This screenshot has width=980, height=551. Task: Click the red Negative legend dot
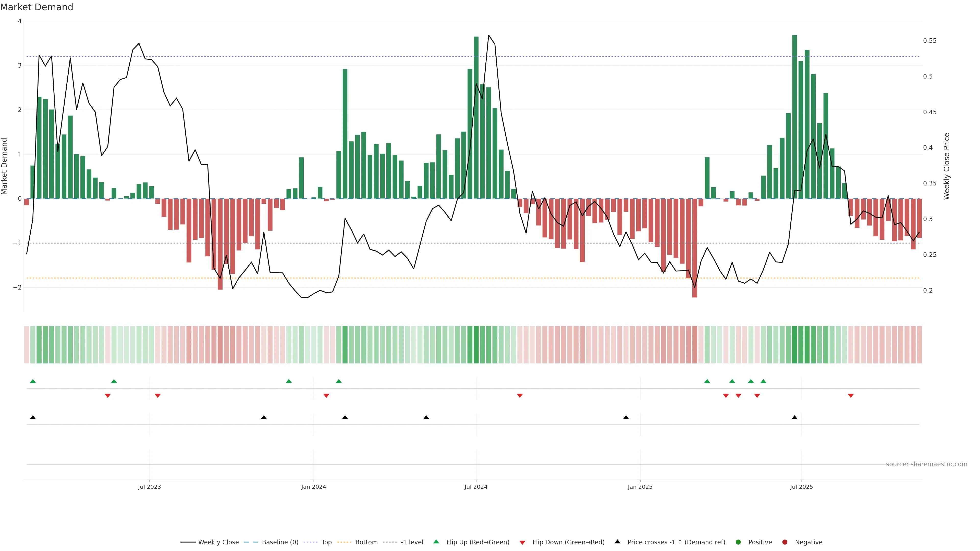click(x=785, y=542)
